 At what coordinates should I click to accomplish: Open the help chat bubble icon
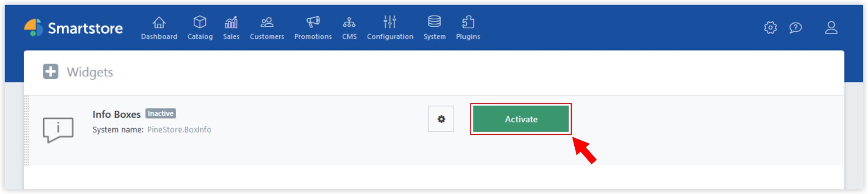pyautogui.click(x=796, y=28)
